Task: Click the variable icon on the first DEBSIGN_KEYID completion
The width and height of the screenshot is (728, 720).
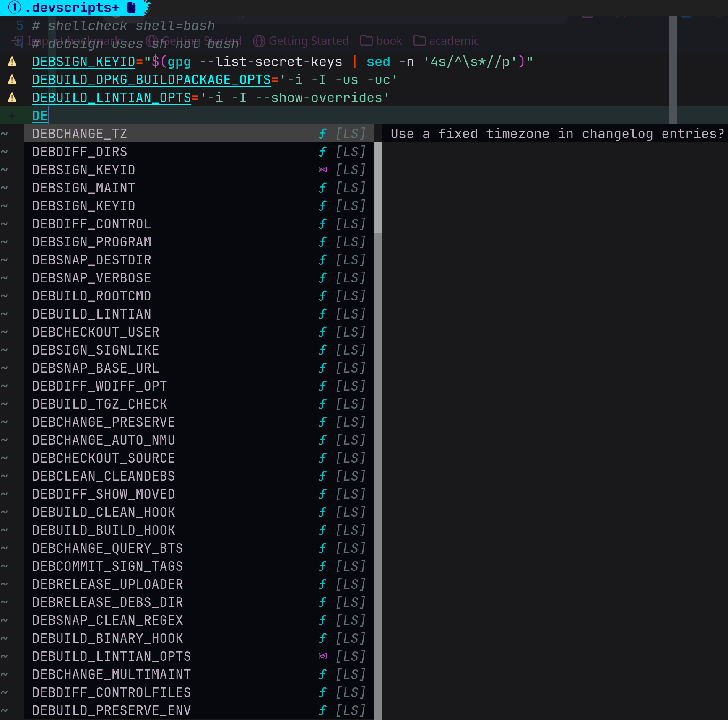Action: tap(322, 170)
